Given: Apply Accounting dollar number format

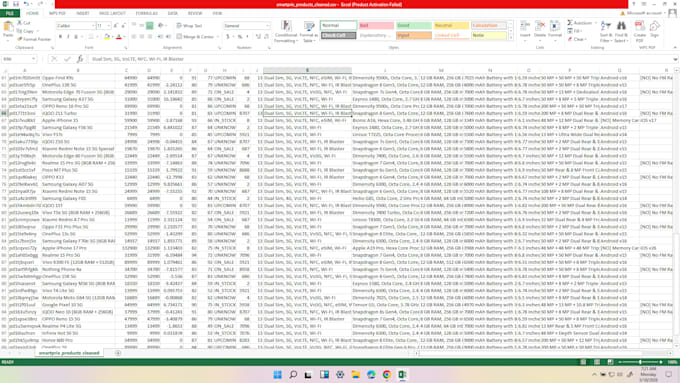Looking at the screenshot, I should point(227,37).
